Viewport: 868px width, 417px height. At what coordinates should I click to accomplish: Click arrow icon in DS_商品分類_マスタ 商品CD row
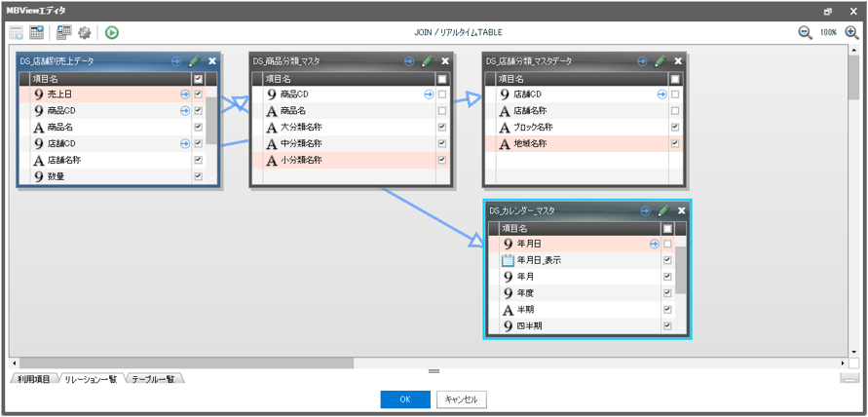click(x=429, y=95)
